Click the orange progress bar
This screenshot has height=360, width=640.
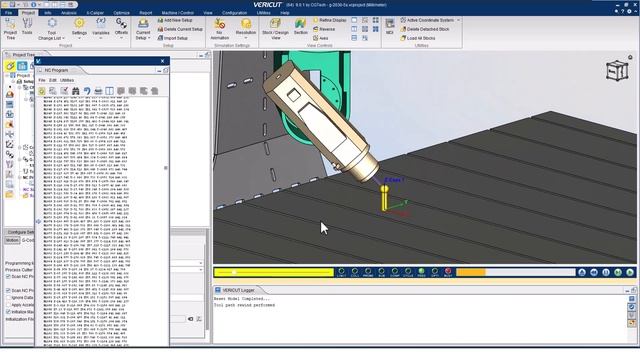coord(470,272)
